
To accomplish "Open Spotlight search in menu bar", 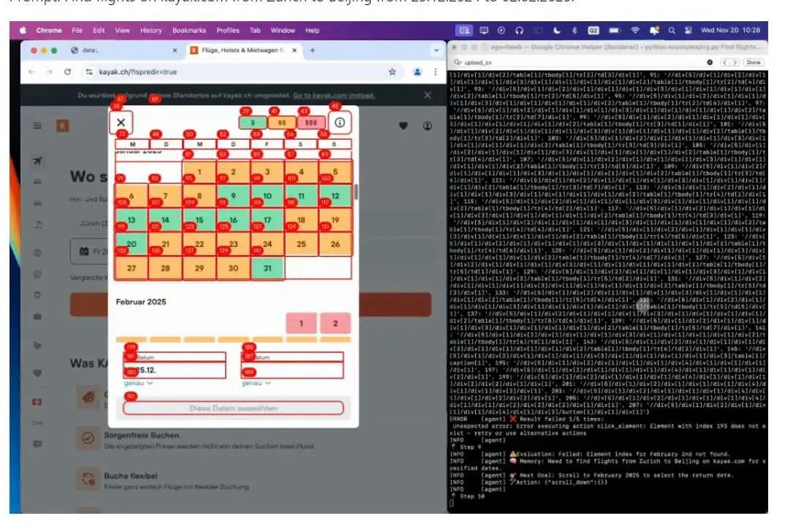I will click(x=672, y=31).
